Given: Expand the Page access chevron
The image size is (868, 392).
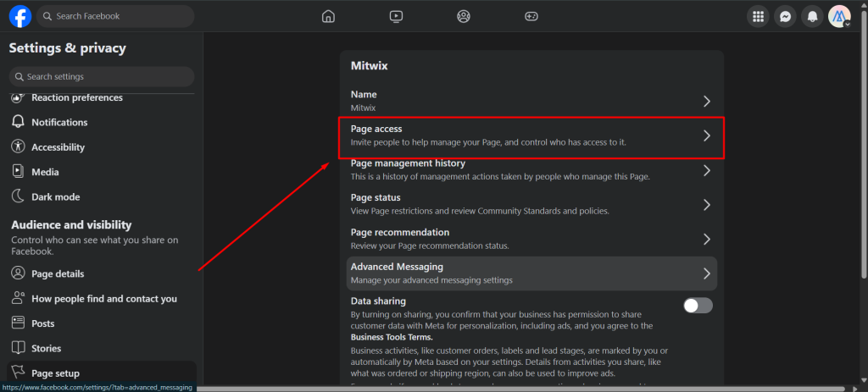Looking at the screenshot, I should 706,135.
